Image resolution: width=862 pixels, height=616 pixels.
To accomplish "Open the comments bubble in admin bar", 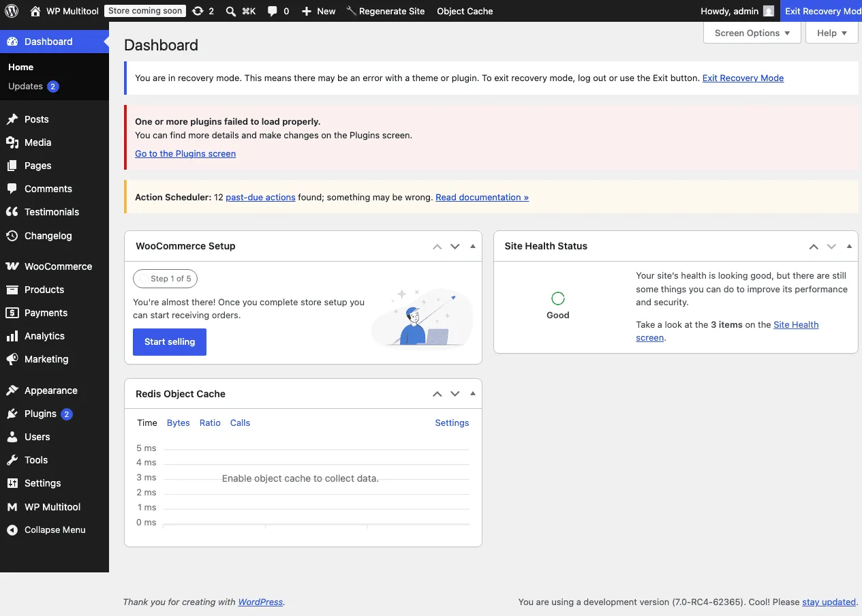I will point(273,11).
